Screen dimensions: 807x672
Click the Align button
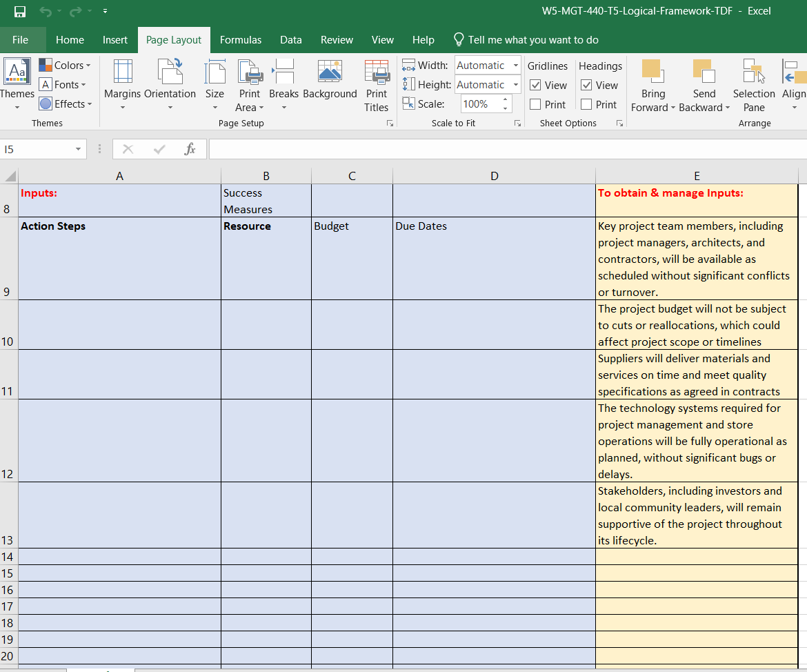click(x=793, y=83)
